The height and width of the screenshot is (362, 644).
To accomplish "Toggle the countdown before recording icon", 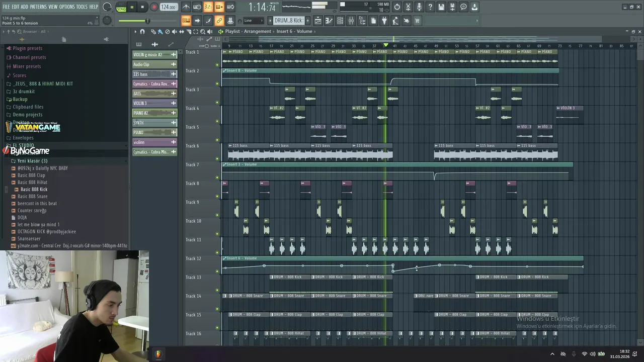I will pos(208,7).
